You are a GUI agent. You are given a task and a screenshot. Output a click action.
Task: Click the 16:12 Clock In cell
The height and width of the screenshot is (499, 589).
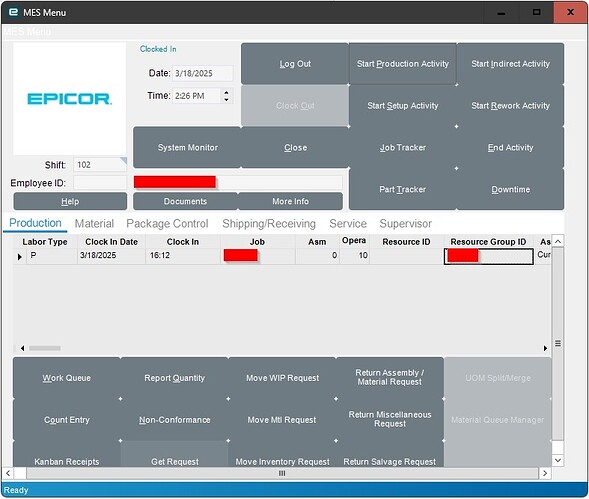(x=183, y=256)
